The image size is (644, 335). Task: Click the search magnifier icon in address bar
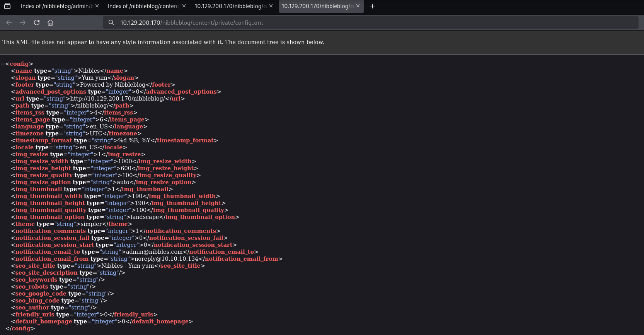111,22
